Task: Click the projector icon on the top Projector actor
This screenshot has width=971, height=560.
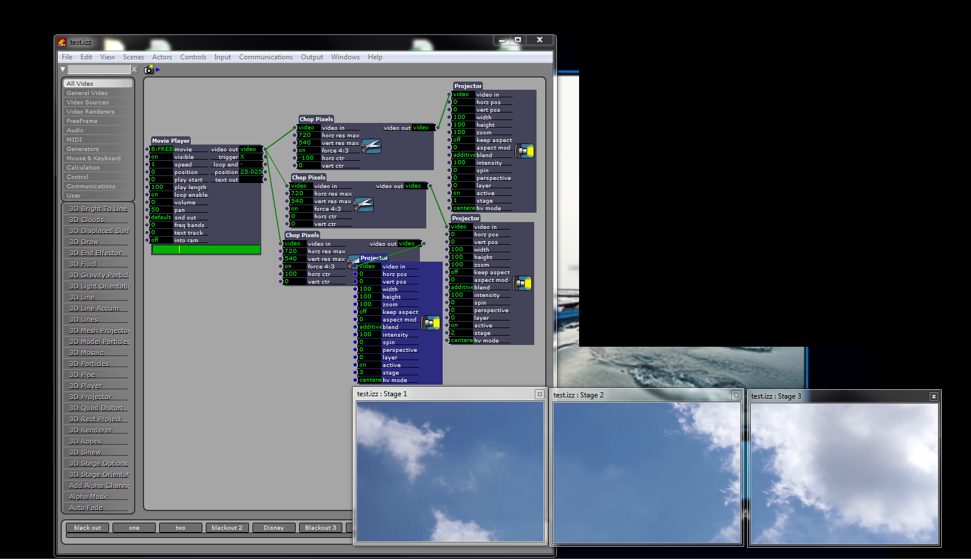Action: pos(525,151)
